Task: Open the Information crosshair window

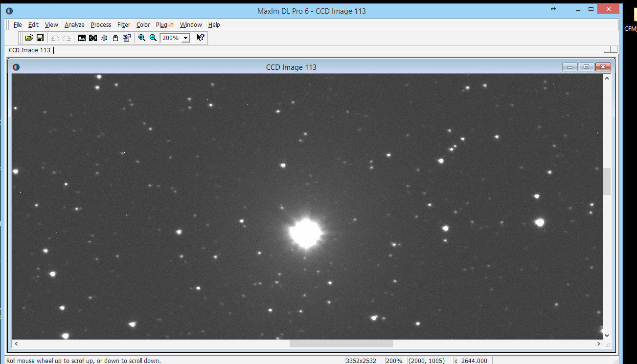Action: (93, 38)
